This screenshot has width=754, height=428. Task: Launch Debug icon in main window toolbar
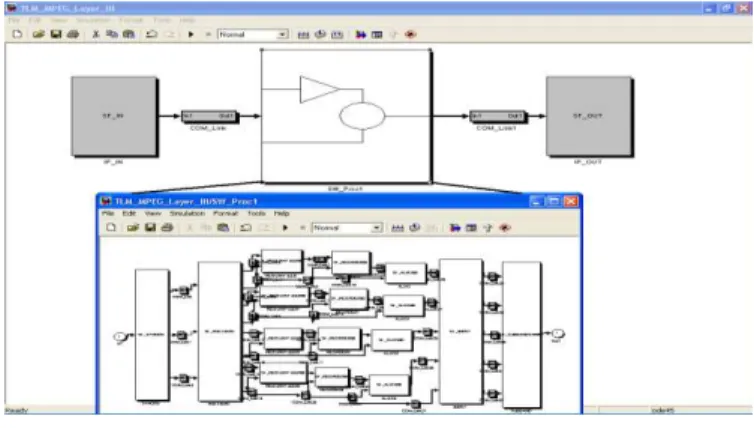pos(410,35)
